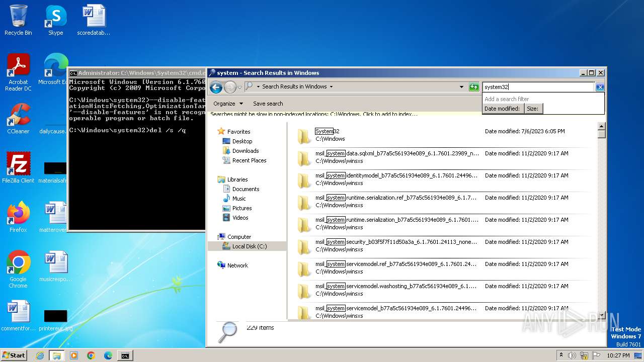Open dropdown arrow after Search Results in Windows

[x=331, y=86]
